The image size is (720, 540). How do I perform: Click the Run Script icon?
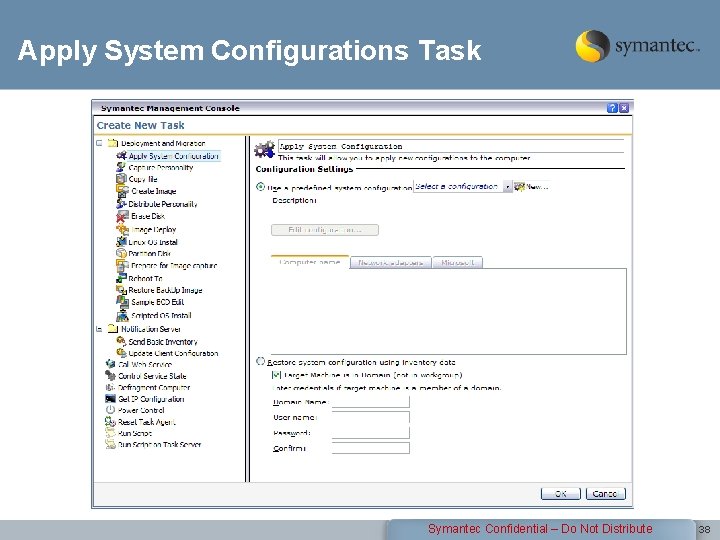pos(111,433)
